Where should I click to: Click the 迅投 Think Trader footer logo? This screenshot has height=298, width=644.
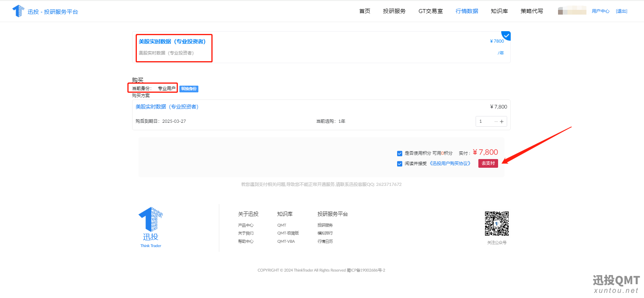click(x=151, y=227)
